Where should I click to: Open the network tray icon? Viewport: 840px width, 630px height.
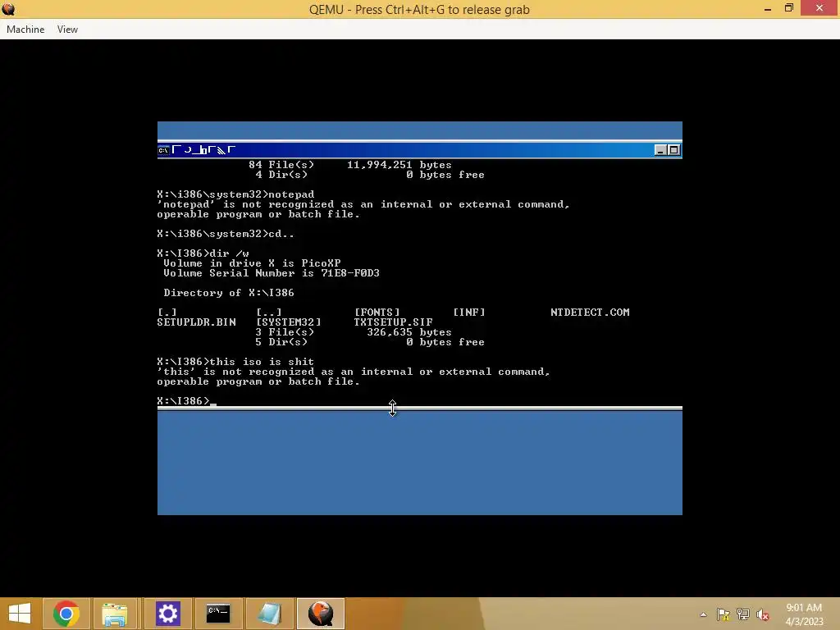pos(743,614)
